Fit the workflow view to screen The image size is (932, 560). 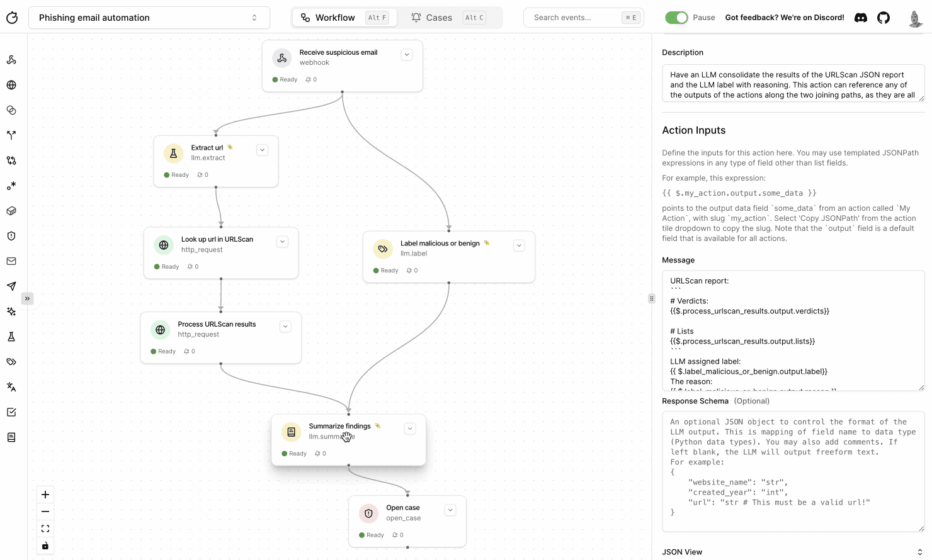tap(45, 529)
